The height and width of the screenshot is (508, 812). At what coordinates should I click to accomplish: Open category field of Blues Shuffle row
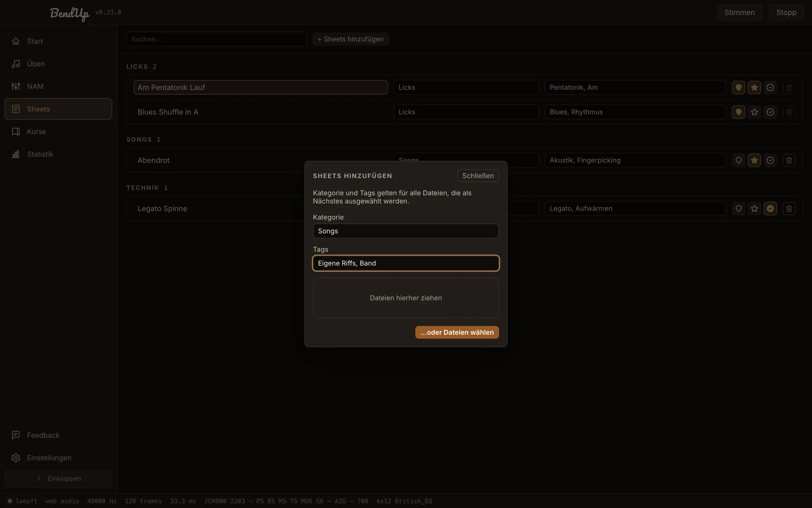click(x=466, y=112)
